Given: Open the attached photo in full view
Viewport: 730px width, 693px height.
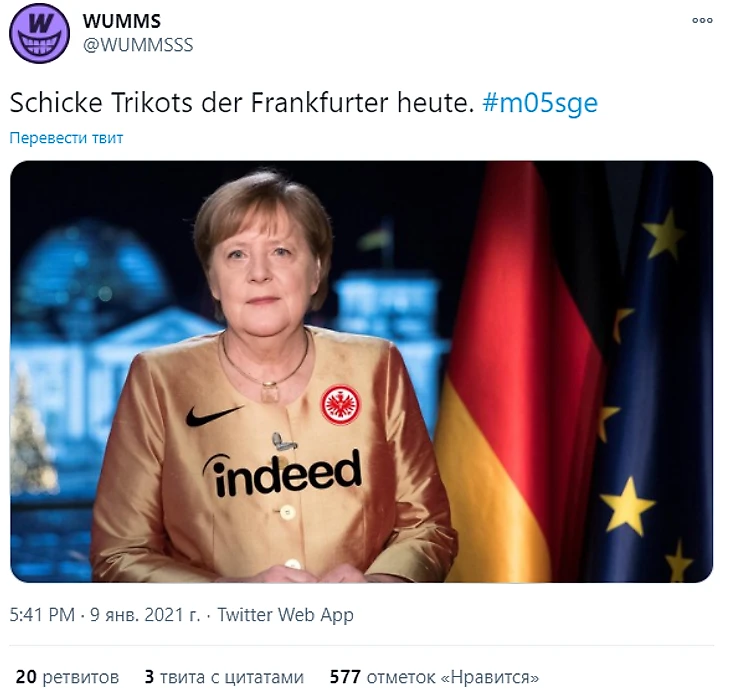Looking at the screenshot, I should point(361,371).
